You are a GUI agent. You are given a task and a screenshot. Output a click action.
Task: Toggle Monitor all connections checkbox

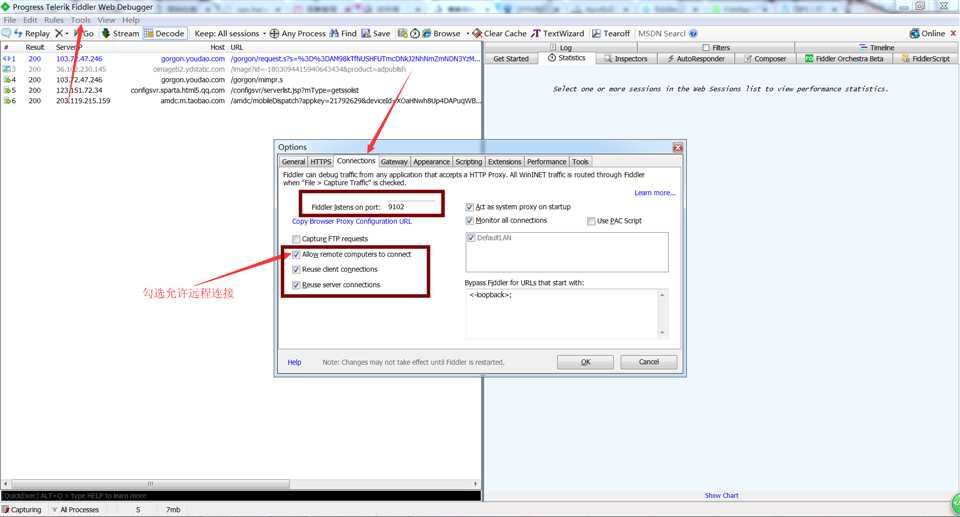[470, 221]
